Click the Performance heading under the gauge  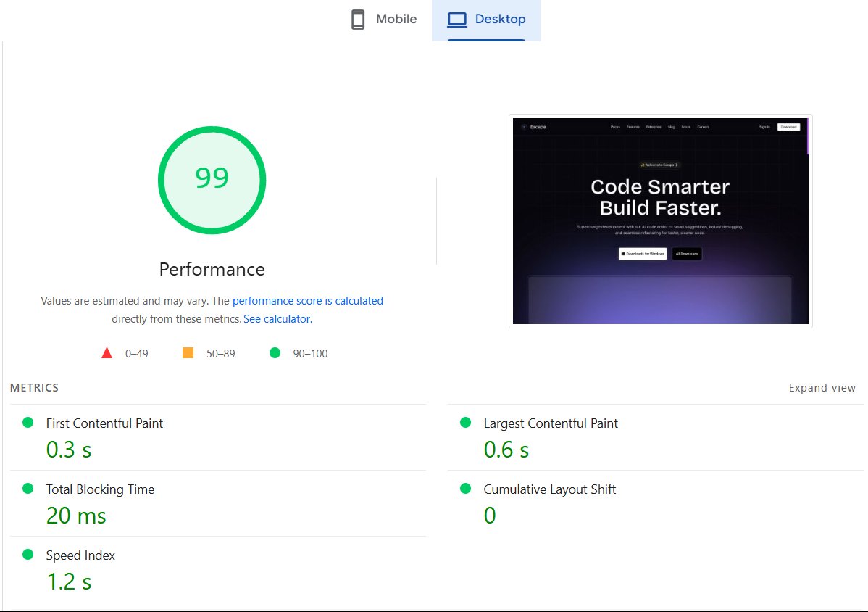coord(212,269)
